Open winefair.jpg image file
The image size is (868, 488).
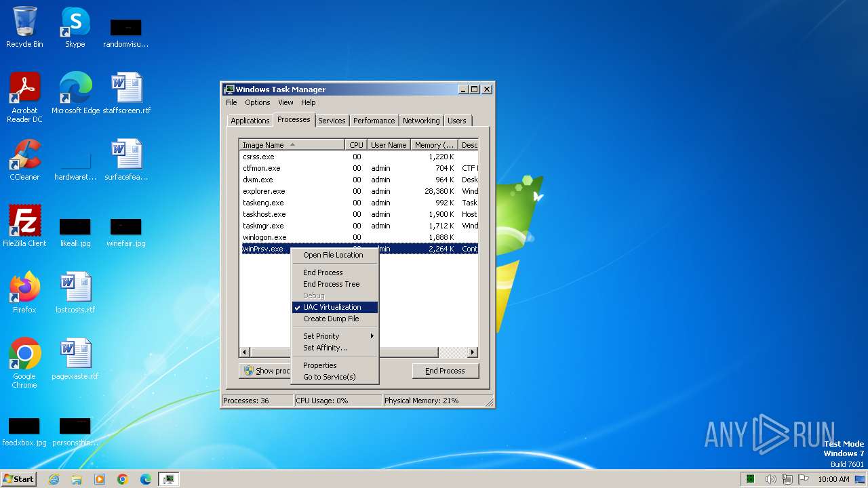point(126,231)
